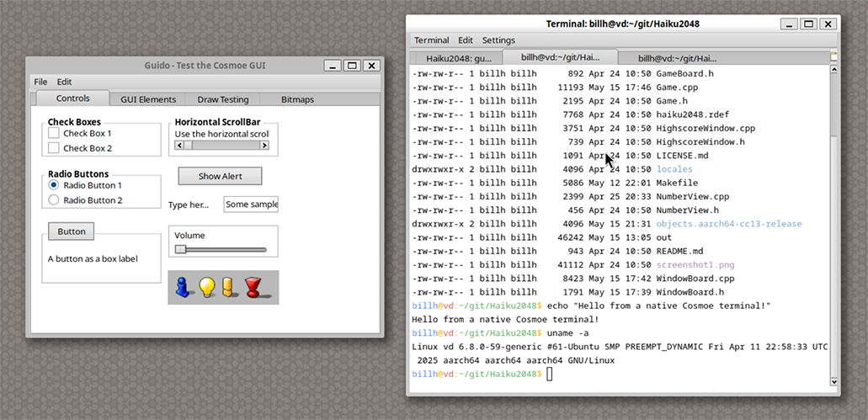Switch to the Haiku2048 terminal tab
Image resolution: width=868 pixels, height=420 pixels.
458,58
